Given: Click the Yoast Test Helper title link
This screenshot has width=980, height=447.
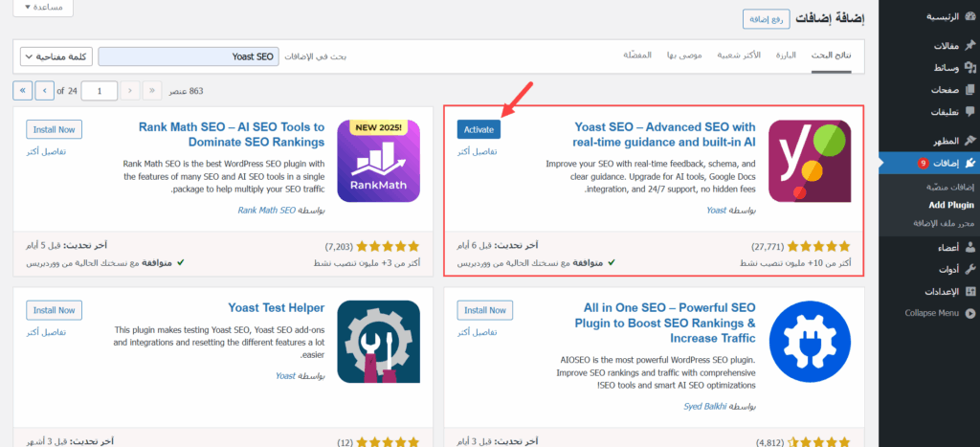Looking at the screenshot, I should pos(277,307).
